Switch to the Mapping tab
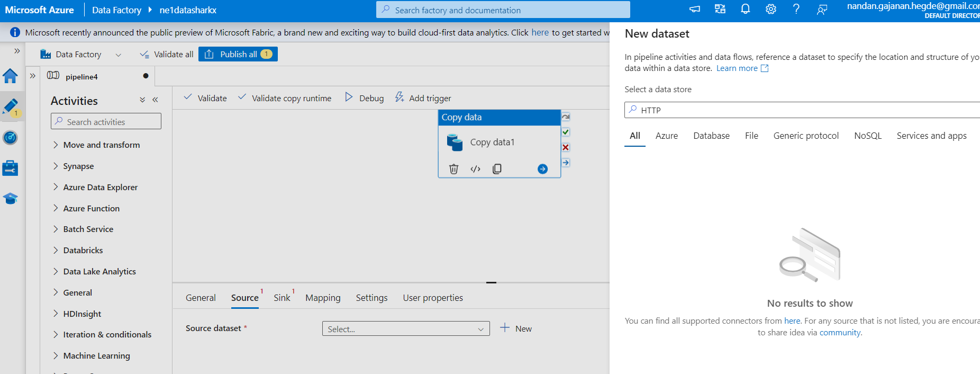This screenshot has height=374, width=980. [x=323, y=298]
